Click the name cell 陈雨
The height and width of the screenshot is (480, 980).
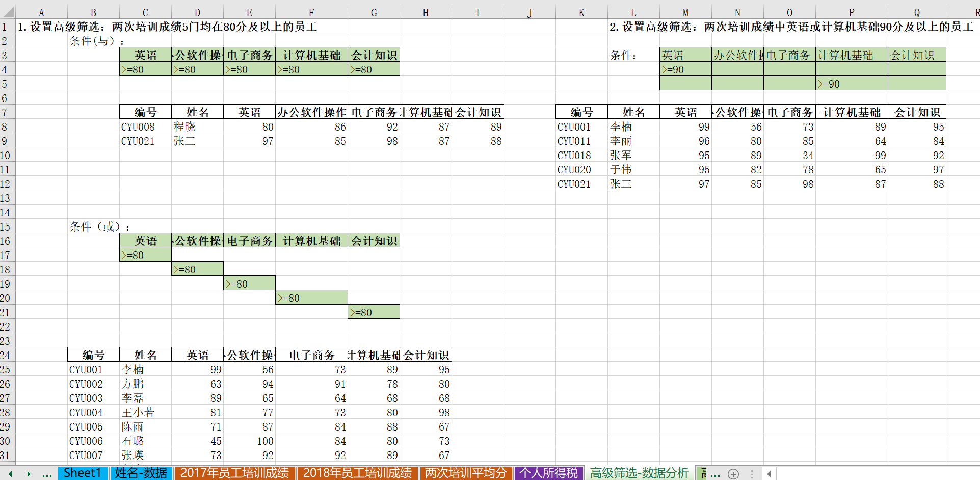tap(145, 426)
